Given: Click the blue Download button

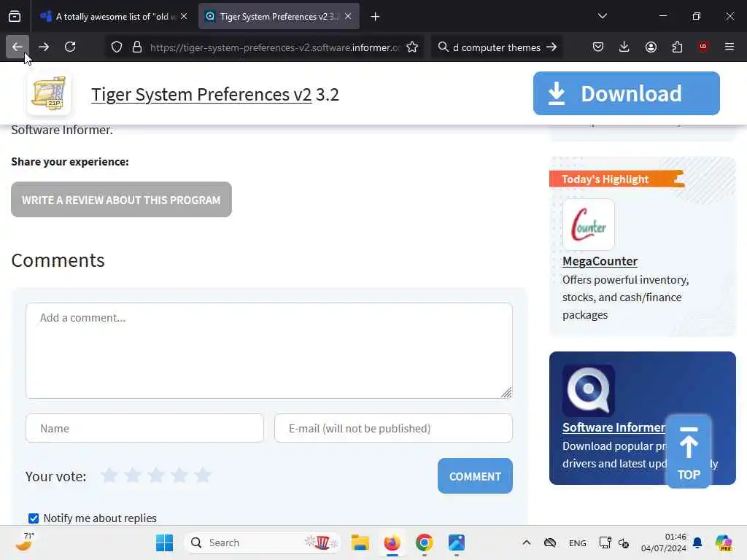Looking at the screenshot, I should tap(627, 93).
